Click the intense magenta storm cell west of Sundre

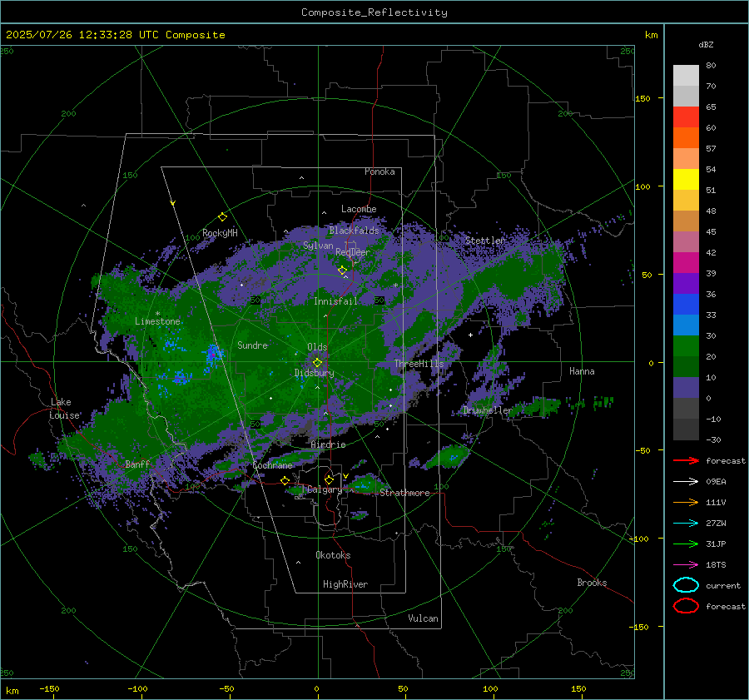[212, 355]
